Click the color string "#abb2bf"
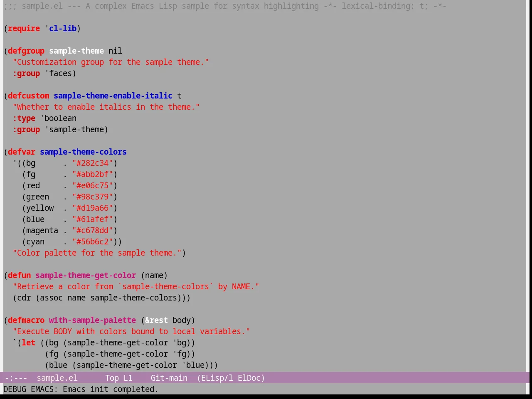 pos(93,174)
